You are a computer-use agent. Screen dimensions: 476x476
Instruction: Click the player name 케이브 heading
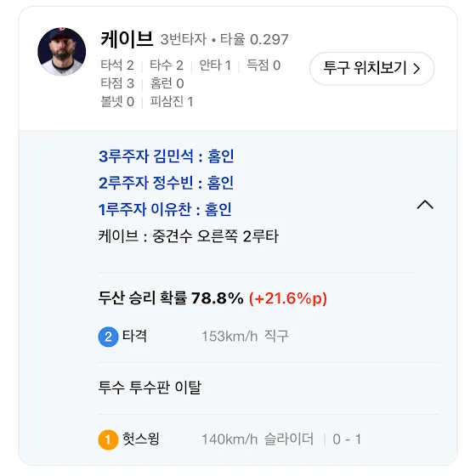tap(127, 39)
